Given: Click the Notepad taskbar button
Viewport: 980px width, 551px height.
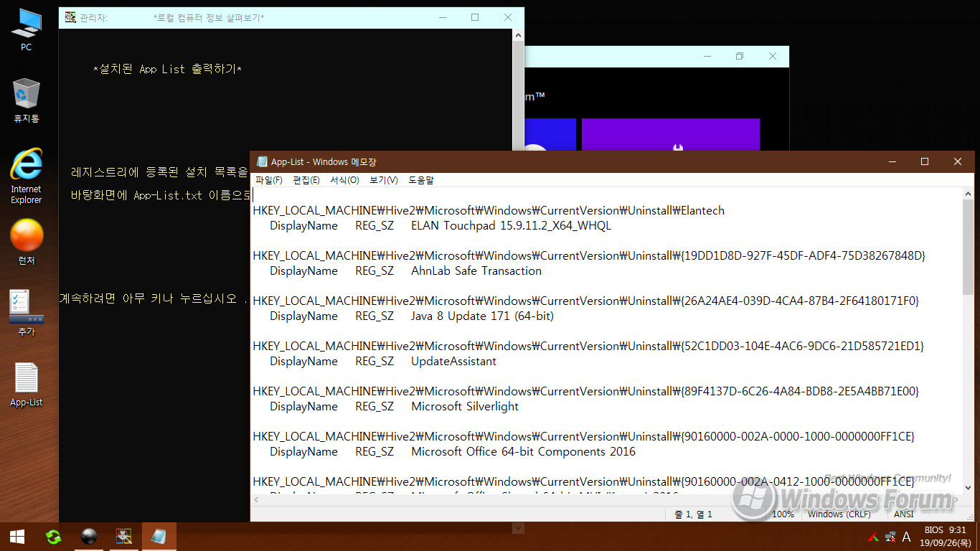Looking at the screenshot, I should [x=159, y=537].
